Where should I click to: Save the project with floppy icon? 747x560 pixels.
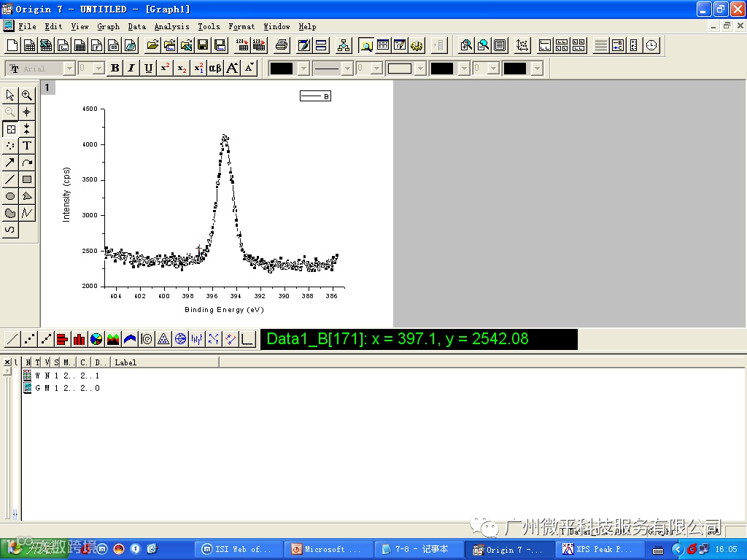[203, 45]
